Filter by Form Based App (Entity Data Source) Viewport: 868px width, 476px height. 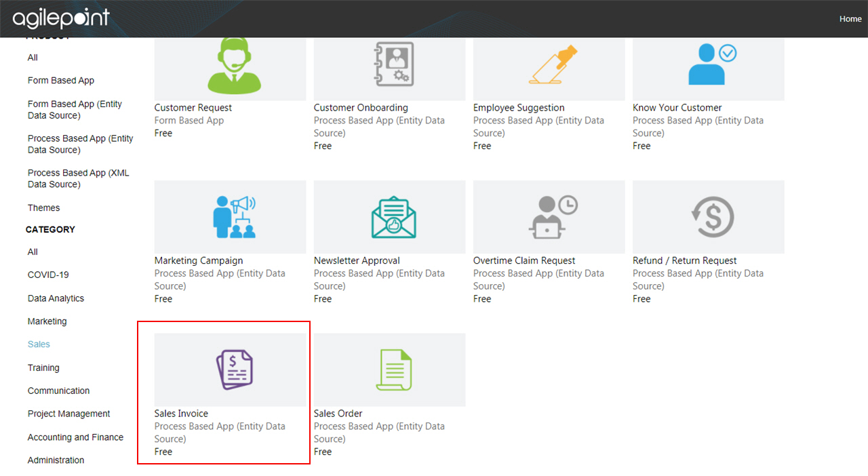pos(75,110)
